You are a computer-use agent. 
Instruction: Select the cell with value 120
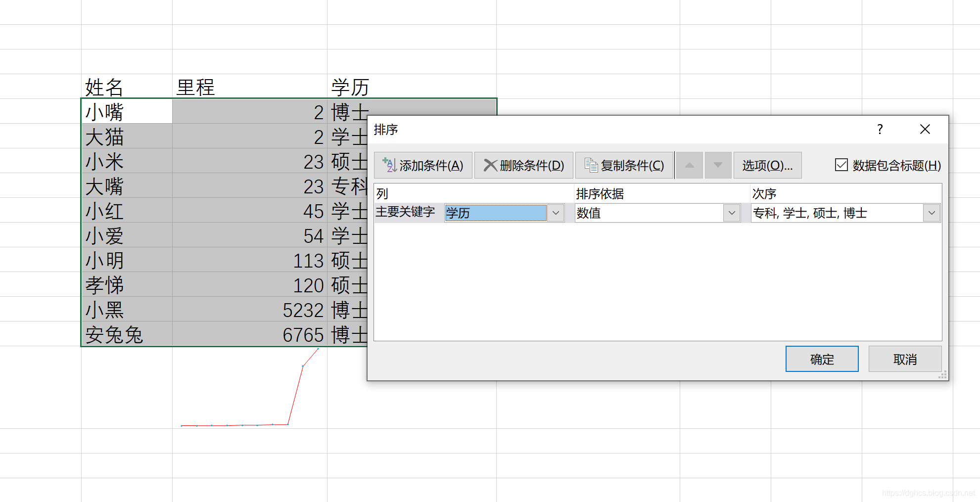click(249, 284)
